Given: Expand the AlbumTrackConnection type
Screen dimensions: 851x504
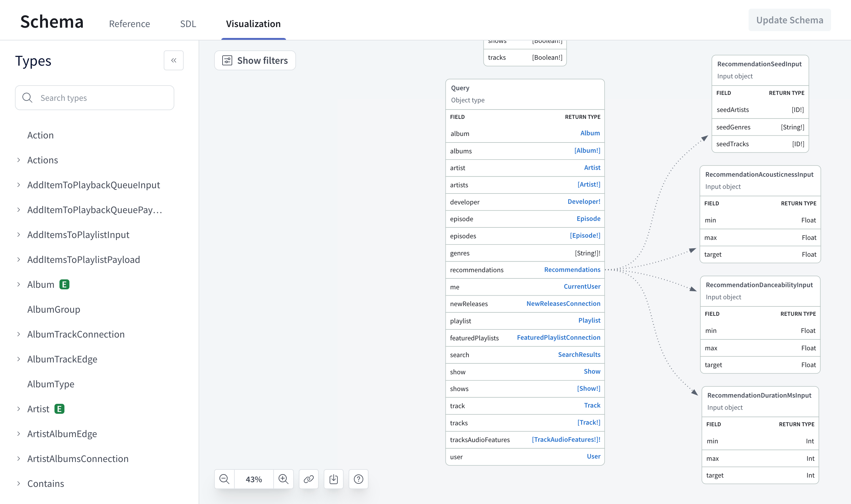Looking at the screenshot, I should pos(19,334).
